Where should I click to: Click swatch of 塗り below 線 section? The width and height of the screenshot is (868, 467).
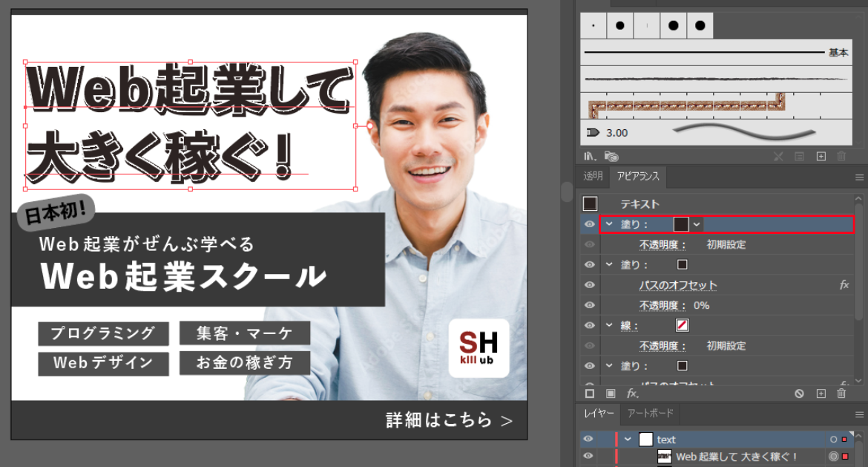pyautogui.click(x=682, y=365)
